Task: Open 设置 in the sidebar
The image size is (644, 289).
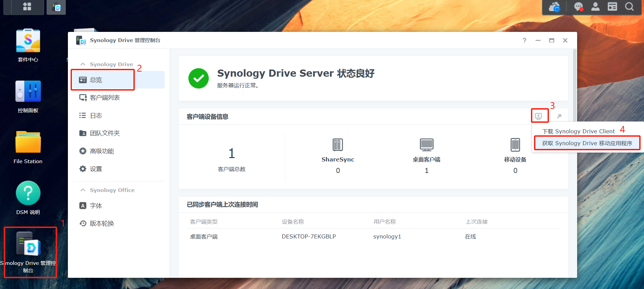Action: point(119,169)
